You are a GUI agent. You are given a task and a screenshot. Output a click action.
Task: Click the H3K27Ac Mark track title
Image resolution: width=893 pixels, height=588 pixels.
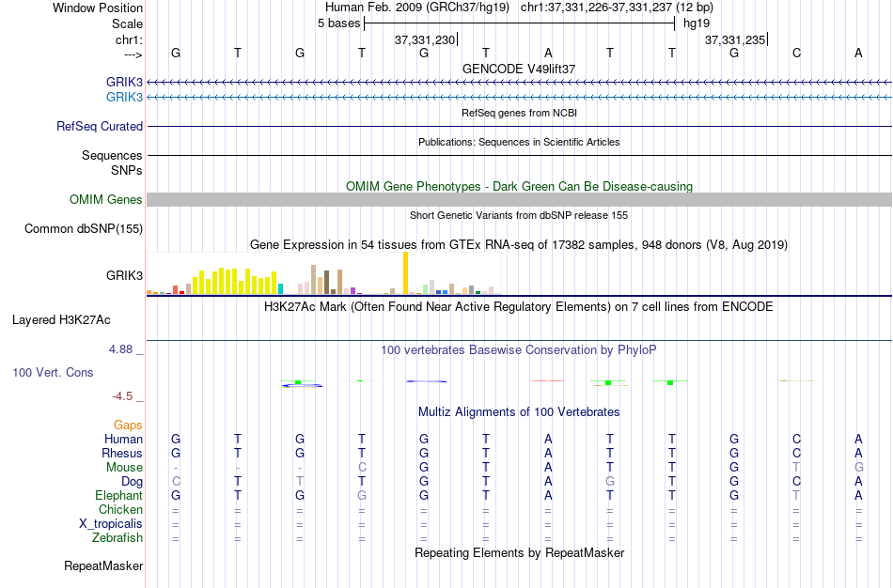pos(519,307)
